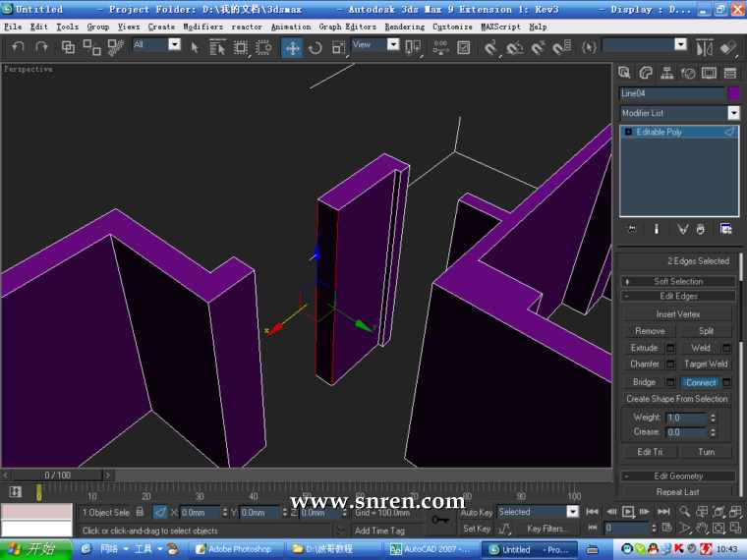Click the Weight value input field
The height and width of the screenshot is (560, 747).
pyautogui.click(x=685, y=418)
